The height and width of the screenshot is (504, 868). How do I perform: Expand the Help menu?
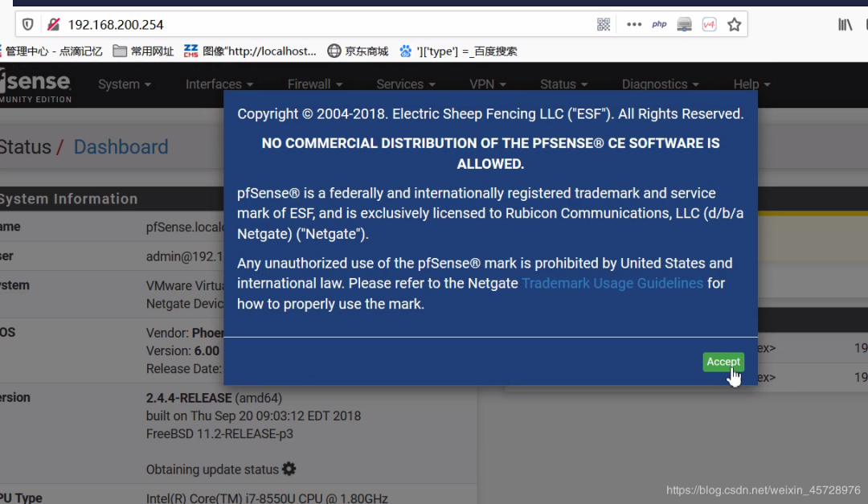(751, 84)
